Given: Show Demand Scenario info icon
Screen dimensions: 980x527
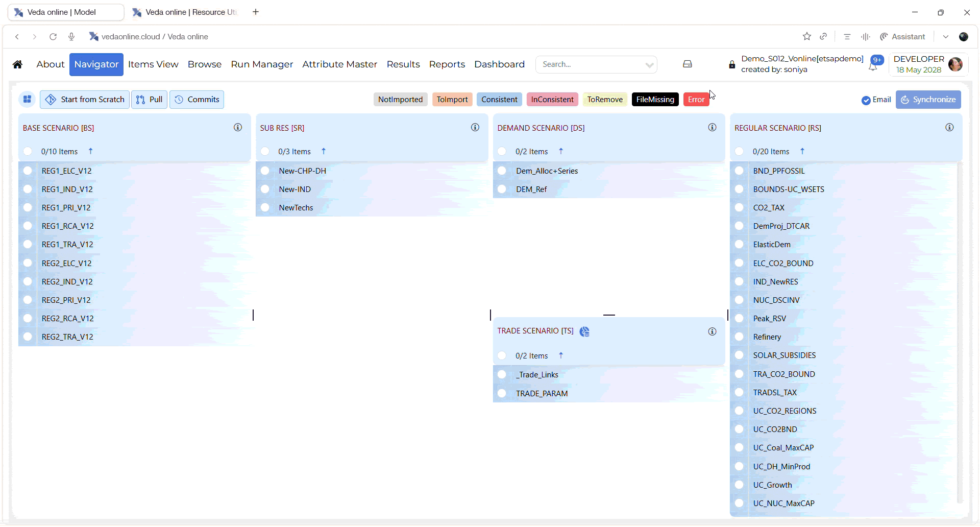Looking at the screenshot, I should 713,128.
